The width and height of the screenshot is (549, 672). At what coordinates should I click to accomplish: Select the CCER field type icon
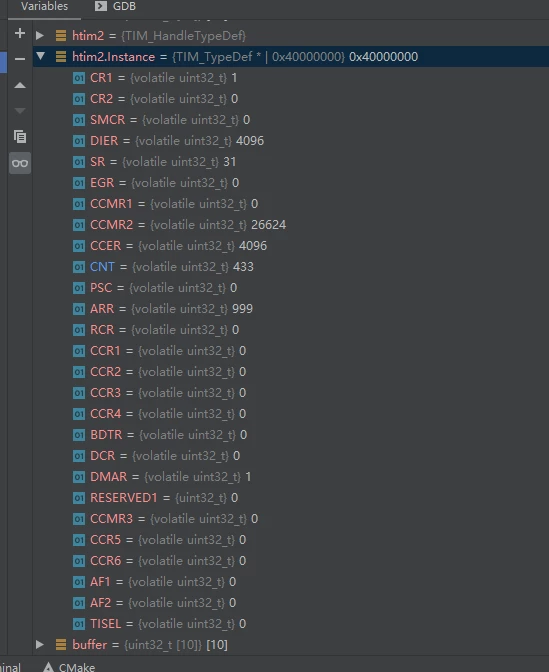tap(79, 246)
